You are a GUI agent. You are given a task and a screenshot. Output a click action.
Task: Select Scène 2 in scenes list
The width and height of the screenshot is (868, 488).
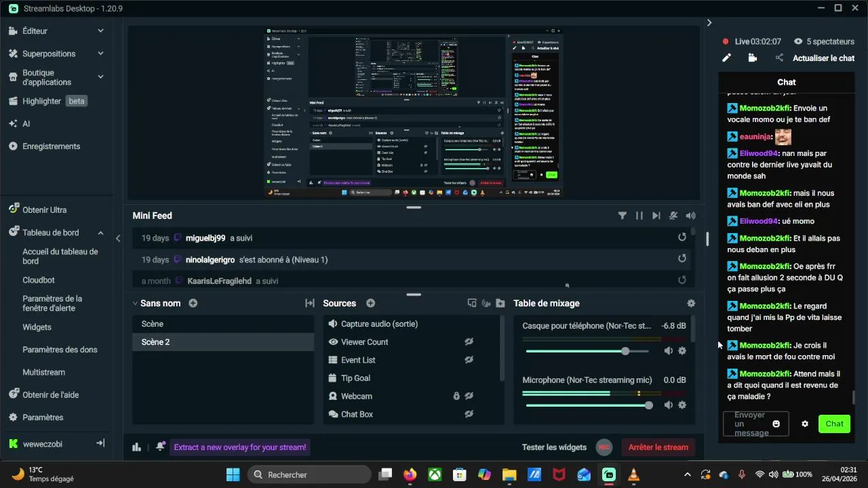(223, 342)
